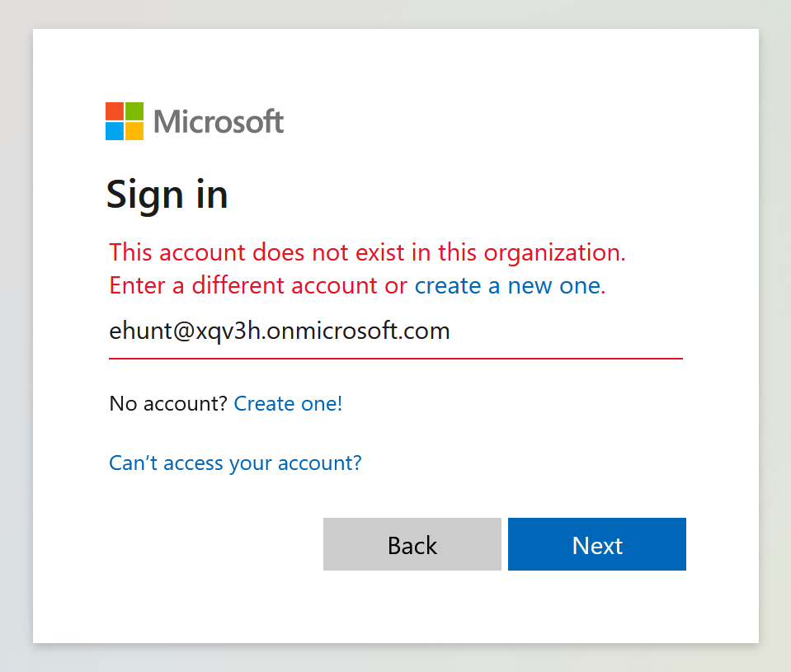Image resolution: width=791 pixels, height=672 pixels.
Task: Click the yellow square of Microsoft logo
Action: click(x=134, y=131)
